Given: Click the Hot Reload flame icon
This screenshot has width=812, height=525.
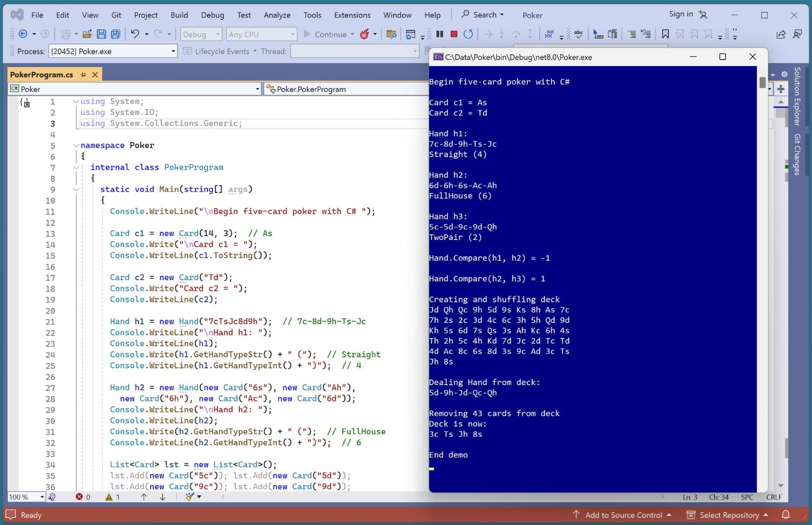Looking at the screenshot, I should pos(365,34).
